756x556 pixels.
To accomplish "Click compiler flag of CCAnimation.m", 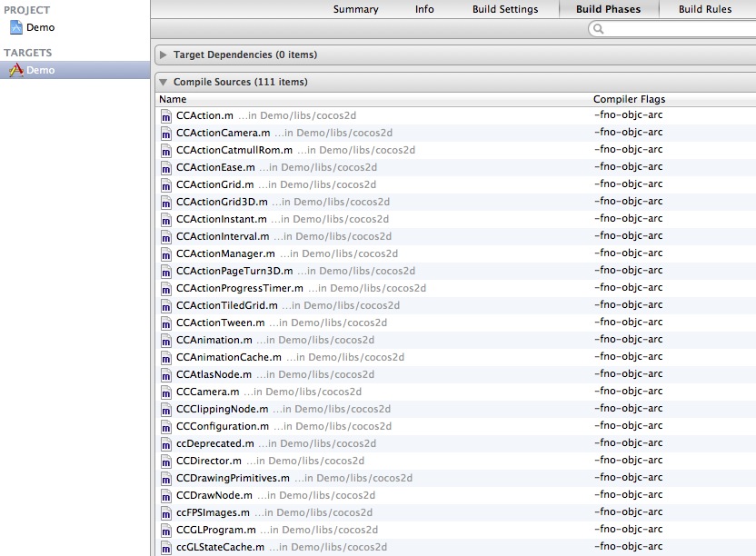I will (x=628, y=339).
